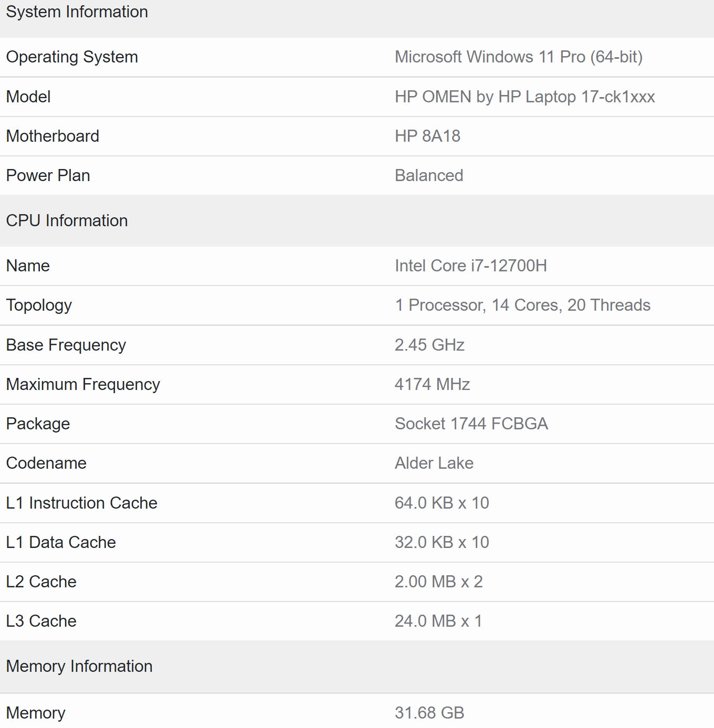Click the Operating System row label

[72, 57]
